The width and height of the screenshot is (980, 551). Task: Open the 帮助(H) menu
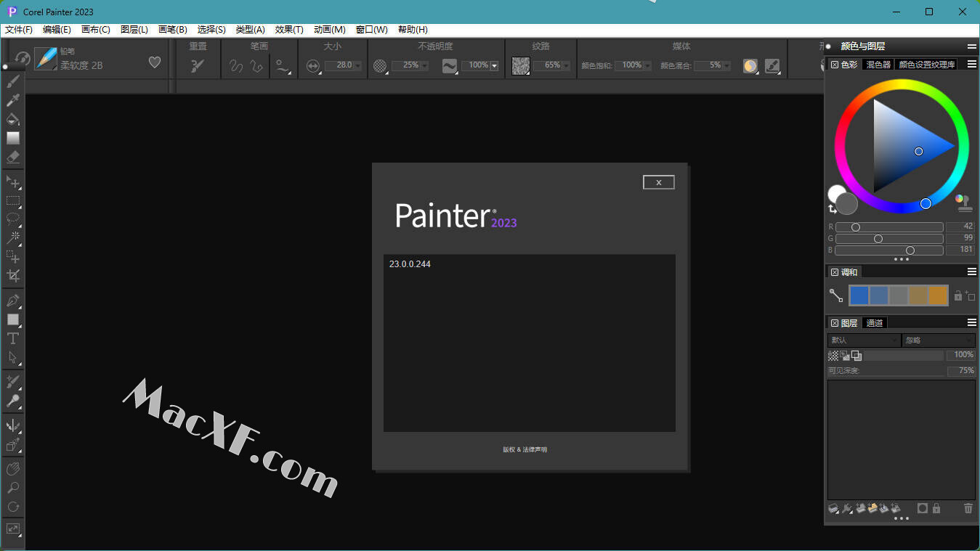coord(413,30)
